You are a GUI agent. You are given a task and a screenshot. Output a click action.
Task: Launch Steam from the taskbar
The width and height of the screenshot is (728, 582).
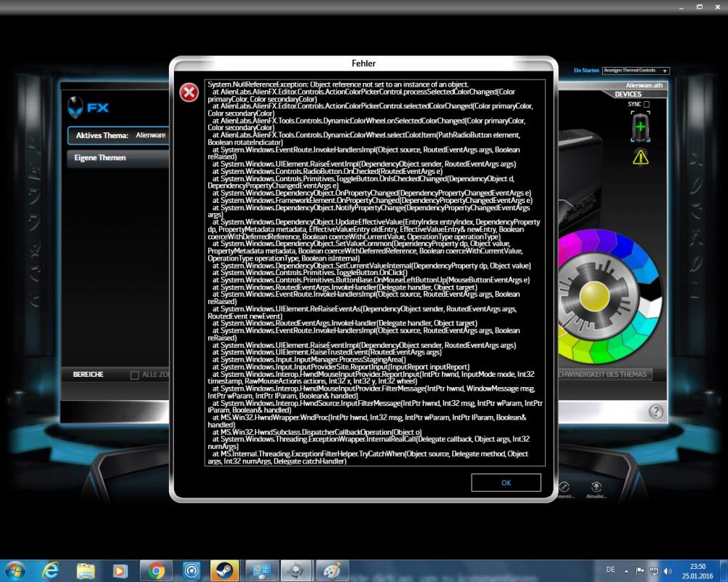224,570
